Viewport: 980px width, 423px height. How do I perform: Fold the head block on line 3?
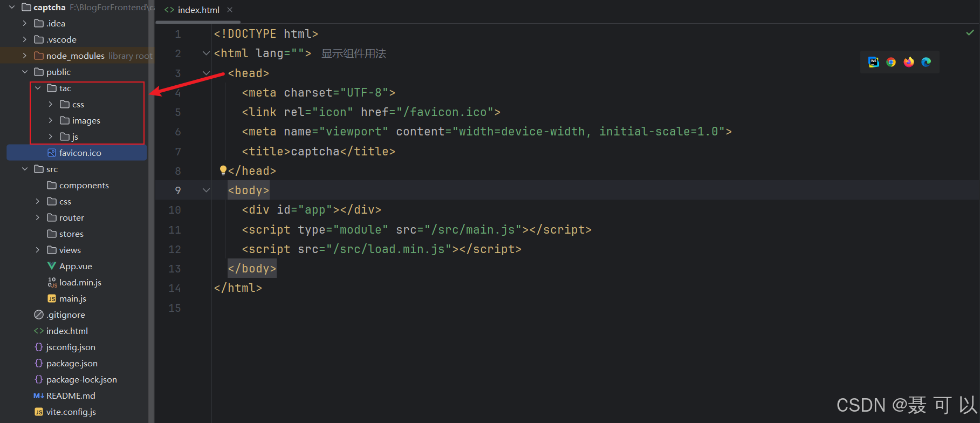(x=206, y=73)
